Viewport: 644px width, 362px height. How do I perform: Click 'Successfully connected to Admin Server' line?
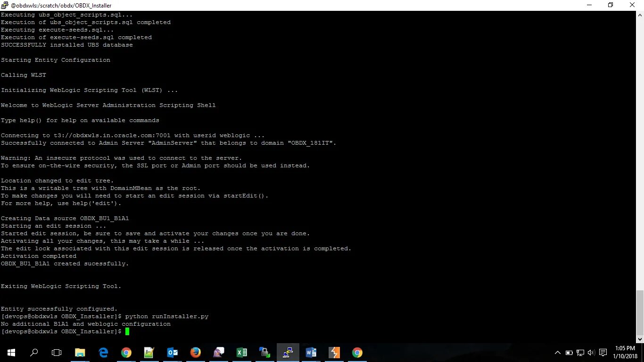coord(168,143)
